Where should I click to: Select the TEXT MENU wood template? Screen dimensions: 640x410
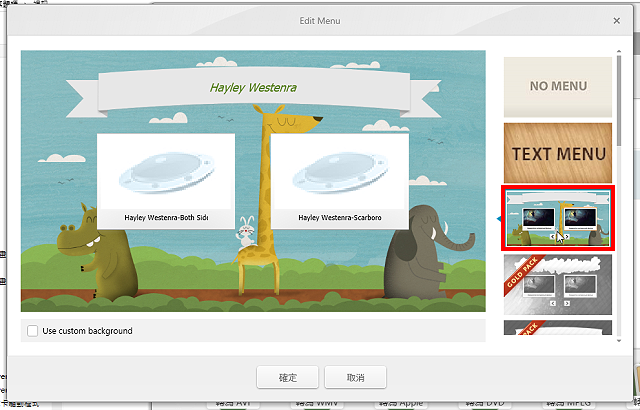coord(558,153)
